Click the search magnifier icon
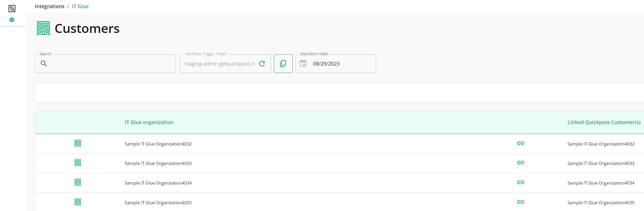This screenshot has height=211, width=644. coord(44,64)
